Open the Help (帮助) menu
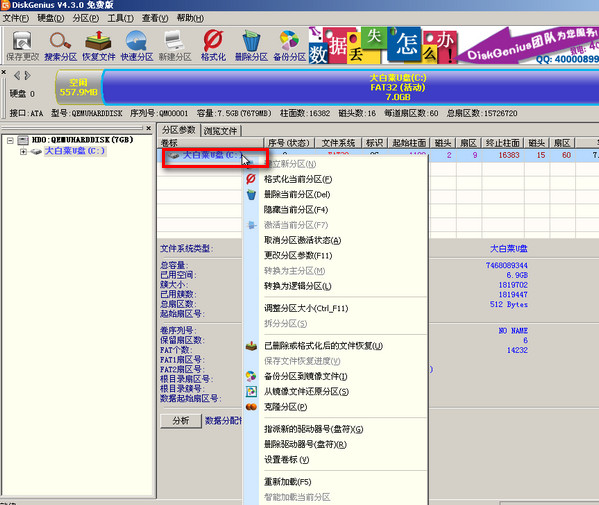 tap(190, 18)
